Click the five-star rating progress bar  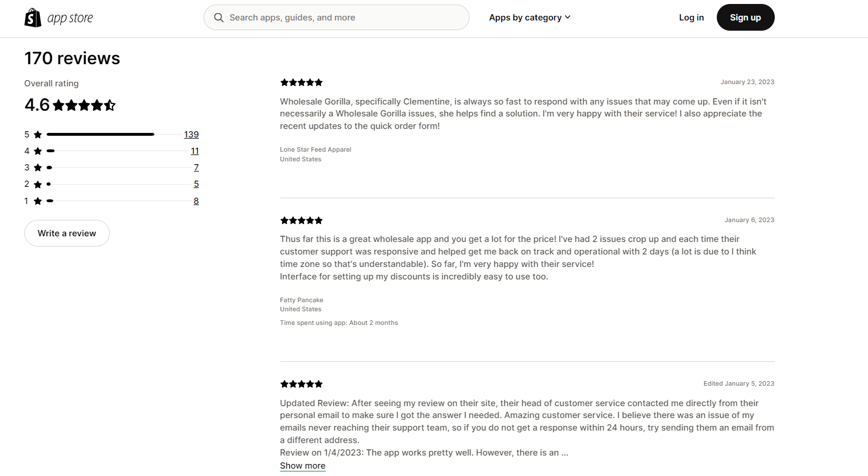[113, 135]
